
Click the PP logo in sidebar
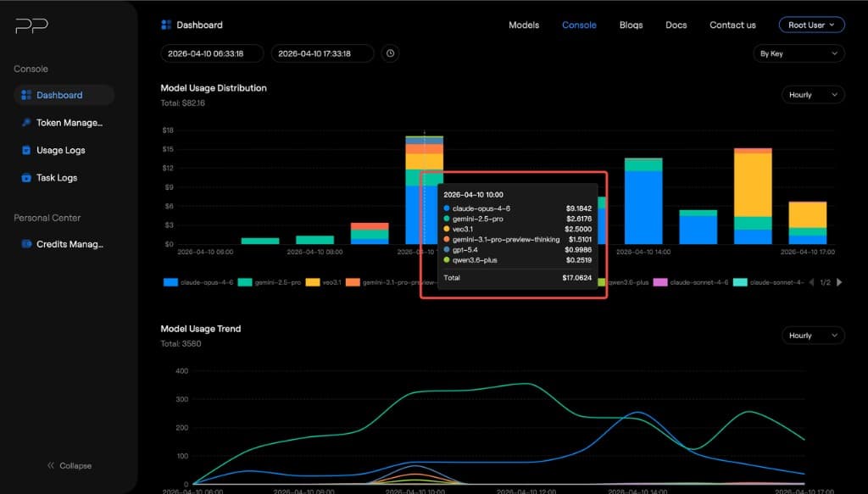click(31, 25)
